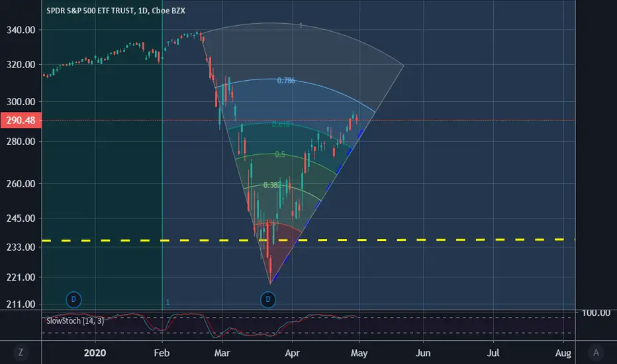Click the Jun time axis label
Screen dimensions: 617x364
[423, 353]
